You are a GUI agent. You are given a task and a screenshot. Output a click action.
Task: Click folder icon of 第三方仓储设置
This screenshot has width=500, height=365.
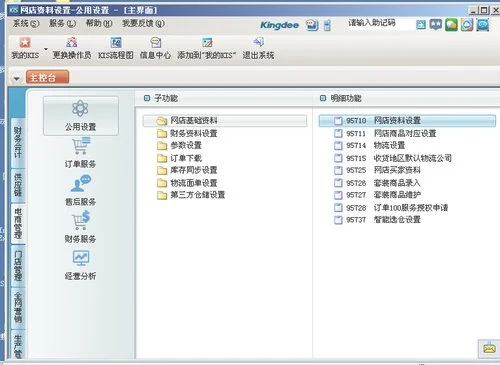pyautogui.click(x=162, y=195)
